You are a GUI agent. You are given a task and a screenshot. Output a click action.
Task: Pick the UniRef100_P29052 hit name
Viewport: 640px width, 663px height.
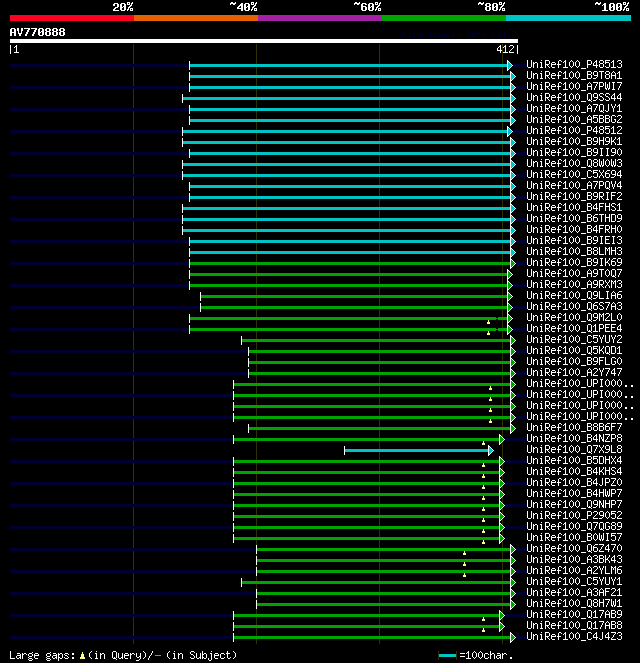click(x=574, y=515)
